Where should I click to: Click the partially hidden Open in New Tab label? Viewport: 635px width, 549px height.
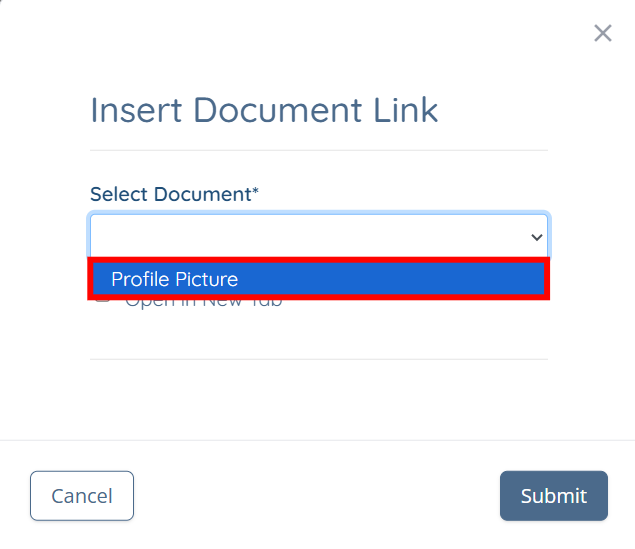(x=204, y=304)
